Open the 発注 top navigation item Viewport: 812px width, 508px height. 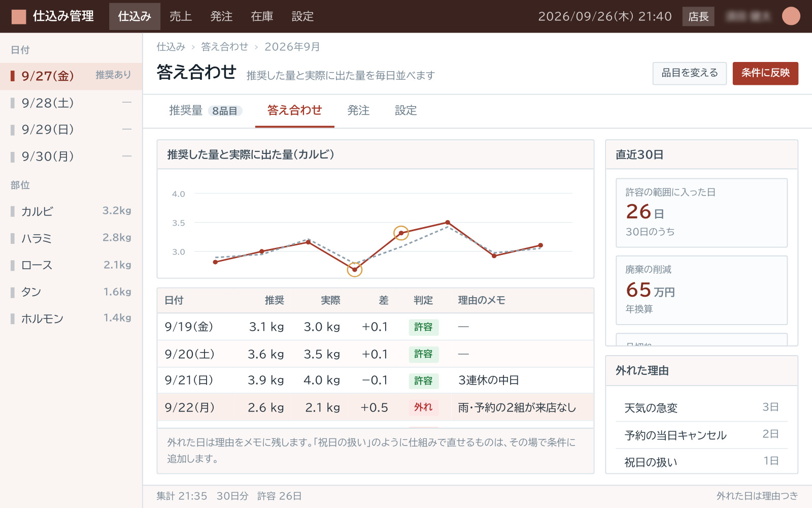tap(221, 16)
